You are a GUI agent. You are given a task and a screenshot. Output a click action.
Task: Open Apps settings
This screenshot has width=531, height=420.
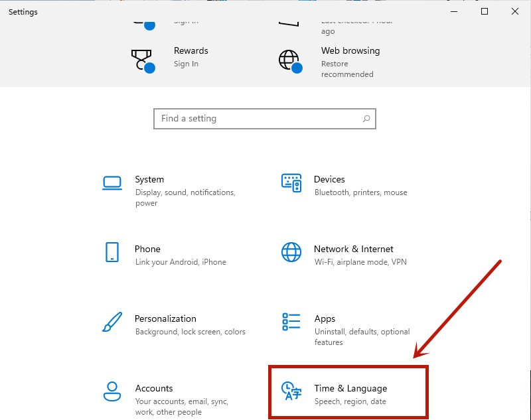click(x=328, y=318)
